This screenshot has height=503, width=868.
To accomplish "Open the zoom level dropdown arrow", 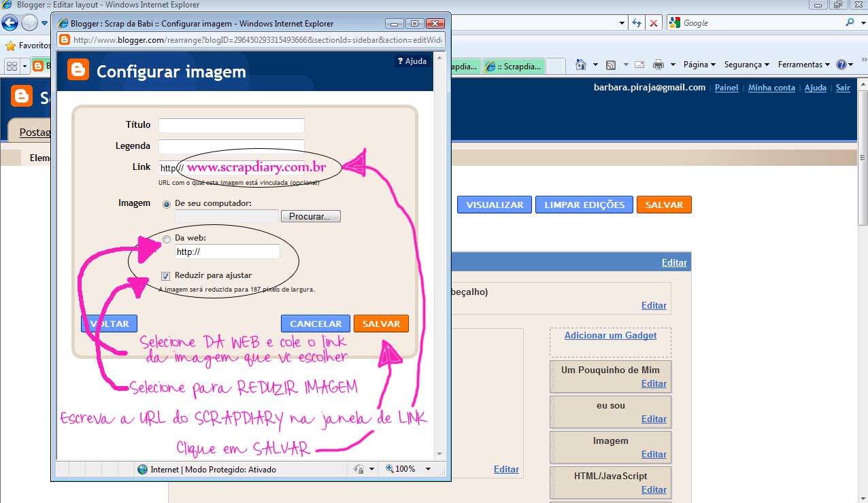I will click(428, 469).
